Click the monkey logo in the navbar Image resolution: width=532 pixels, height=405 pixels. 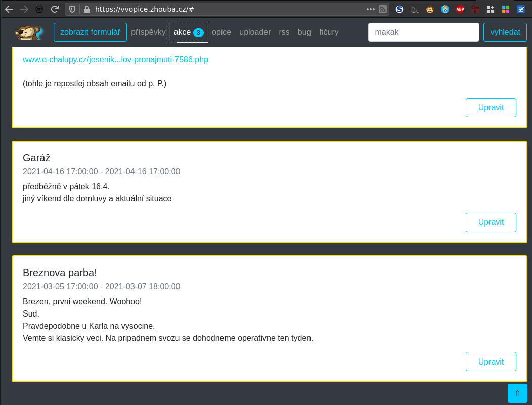coord(28,32)
